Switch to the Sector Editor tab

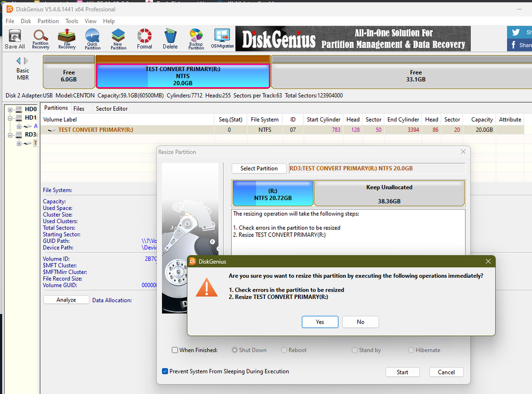112,108
